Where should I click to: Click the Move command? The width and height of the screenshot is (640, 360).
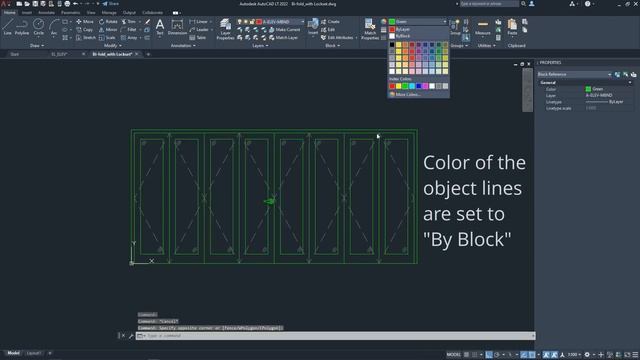[85, 22]
